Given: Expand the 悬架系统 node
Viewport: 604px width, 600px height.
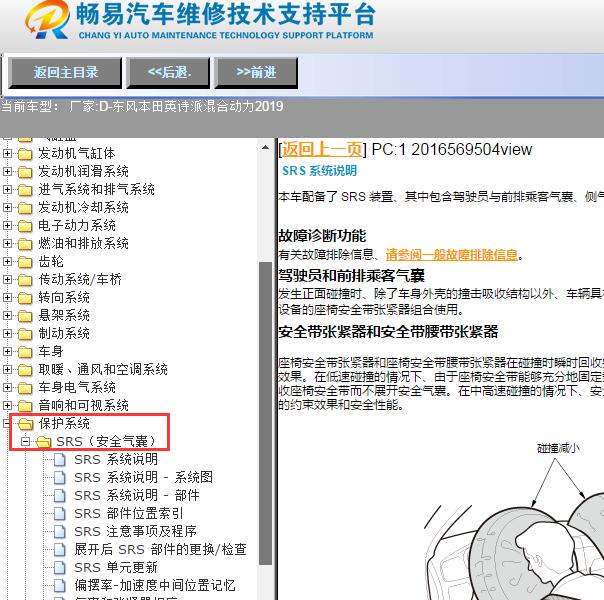Looking at the screenshot, I should (x=7, y=315).
